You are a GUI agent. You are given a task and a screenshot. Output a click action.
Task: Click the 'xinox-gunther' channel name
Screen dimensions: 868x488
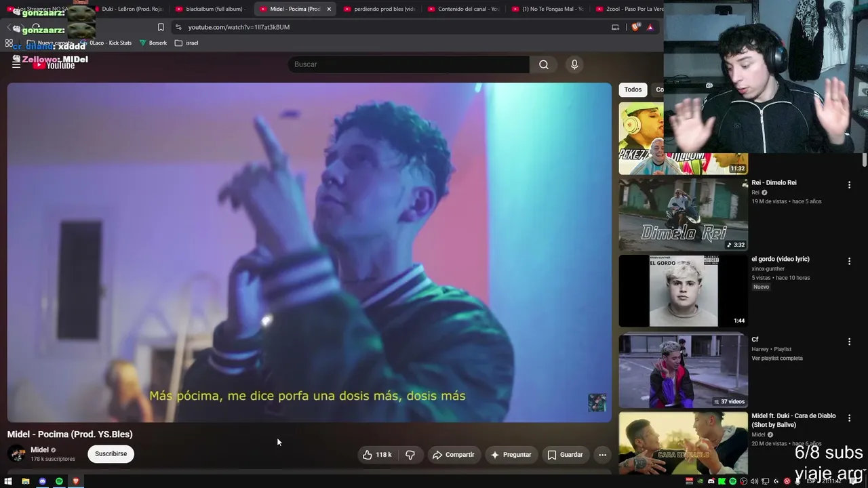(768, 268)
